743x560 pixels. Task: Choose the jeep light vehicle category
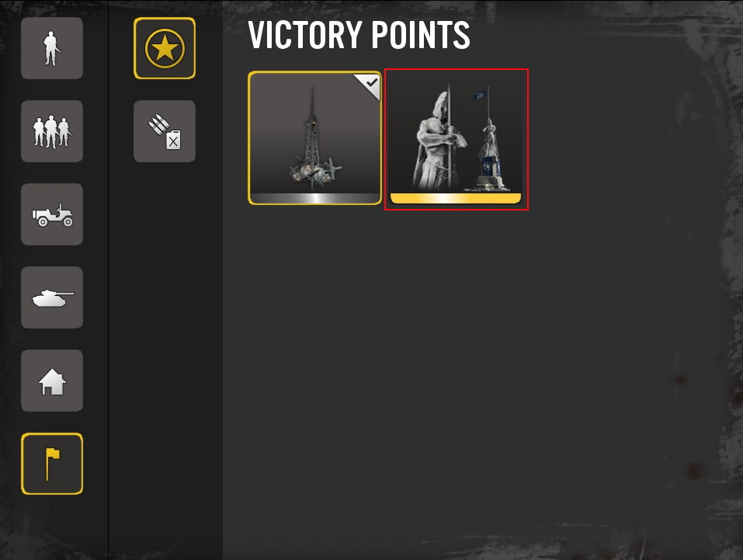click(52, 214)
